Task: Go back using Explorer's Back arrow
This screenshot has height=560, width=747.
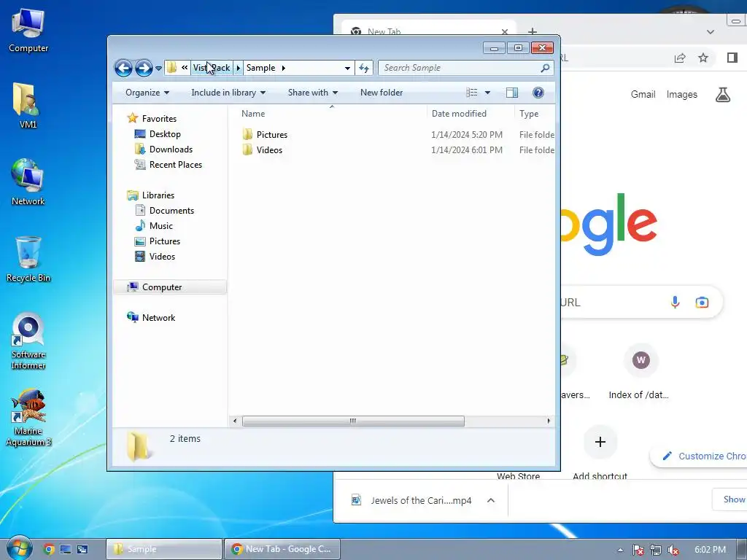Action: [x=123, y=68]
